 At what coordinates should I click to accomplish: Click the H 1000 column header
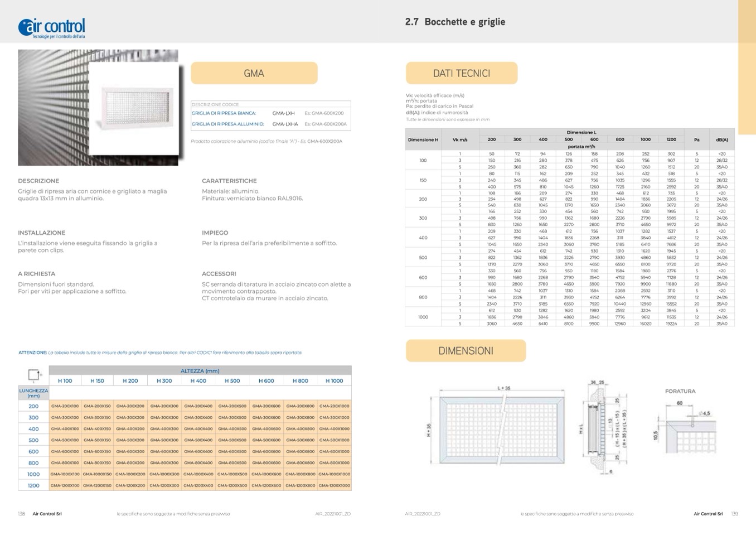point(334,381)
